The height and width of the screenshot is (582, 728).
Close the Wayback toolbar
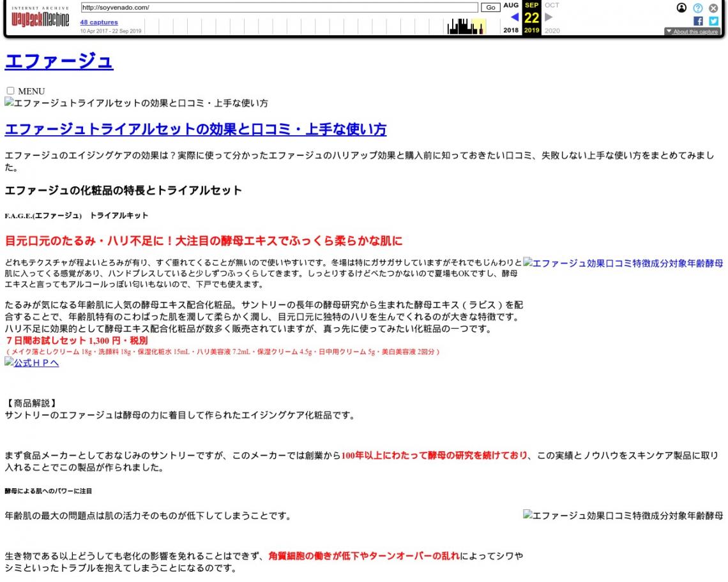pos(713,8)
